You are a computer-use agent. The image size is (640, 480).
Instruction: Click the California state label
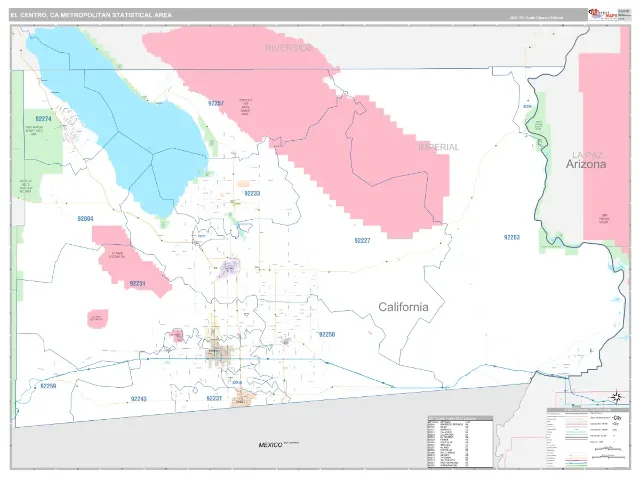403,307
